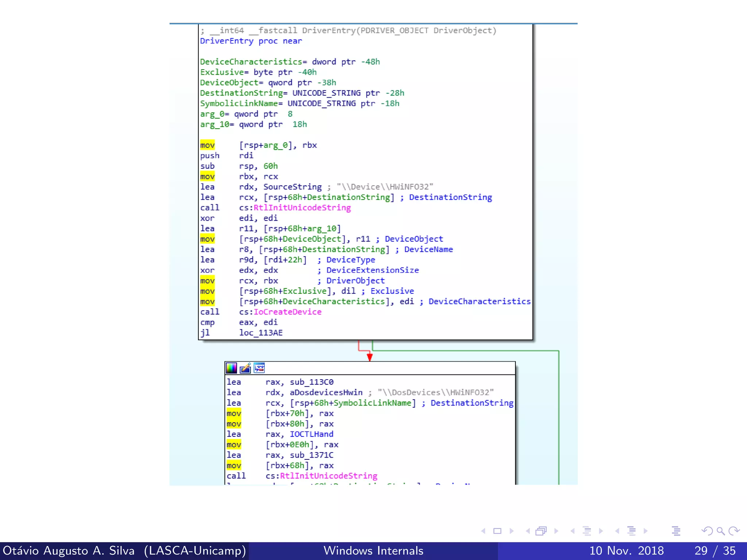Go to the next frame with the arrow right of the stacked frames icon

(x=556, y=531)
